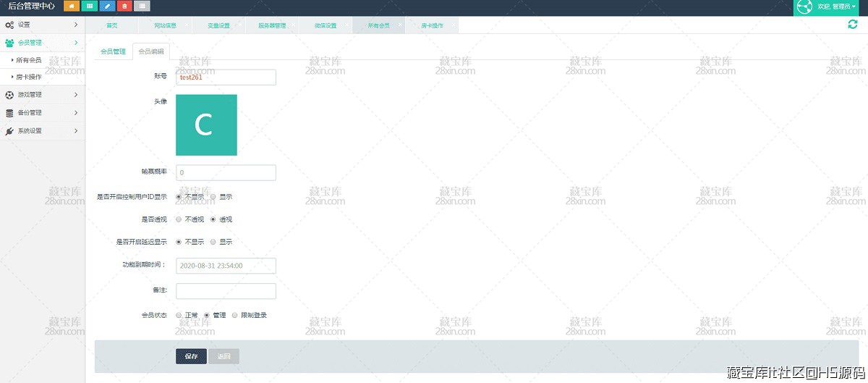Open 所有会员 in the sidebar
The width and height of the screenshot is (868, 383).
(x=29, y=60)
